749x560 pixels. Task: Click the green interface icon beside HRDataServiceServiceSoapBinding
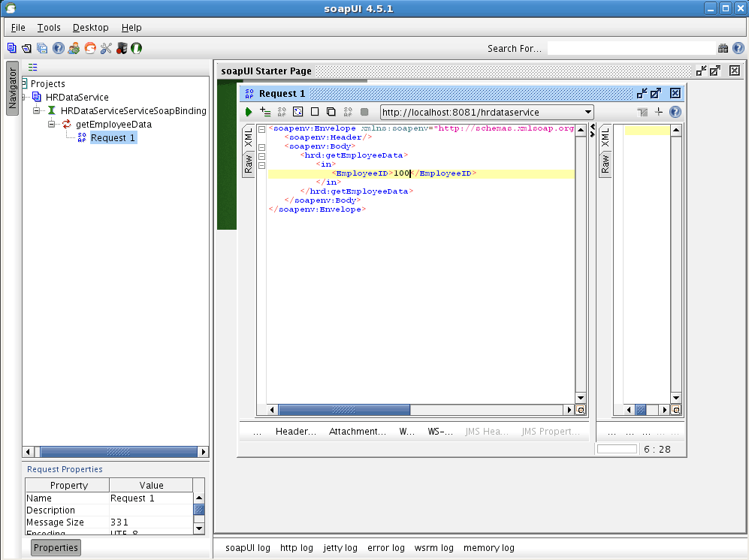(52, 111)
